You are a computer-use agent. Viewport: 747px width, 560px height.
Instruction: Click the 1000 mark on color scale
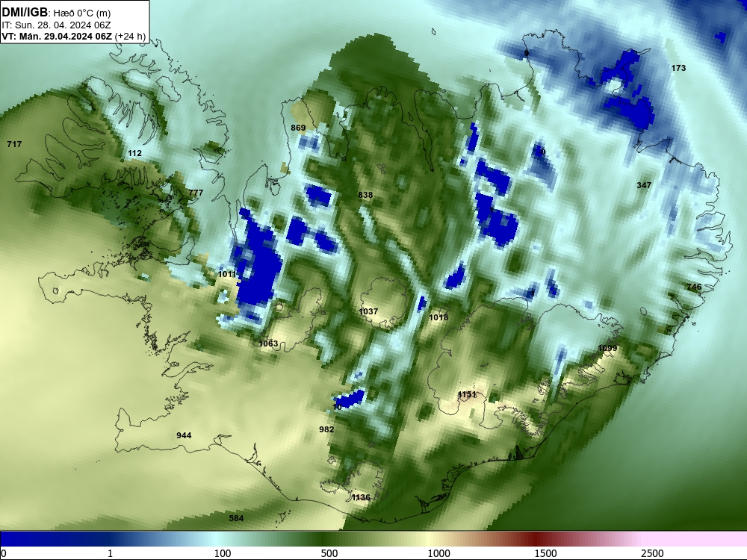point(438,553)
